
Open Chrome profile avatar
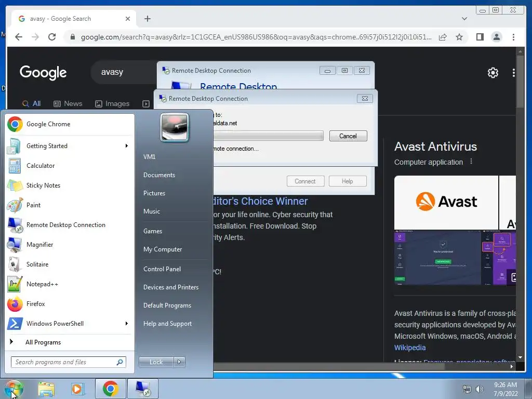(x=496, y=37)
